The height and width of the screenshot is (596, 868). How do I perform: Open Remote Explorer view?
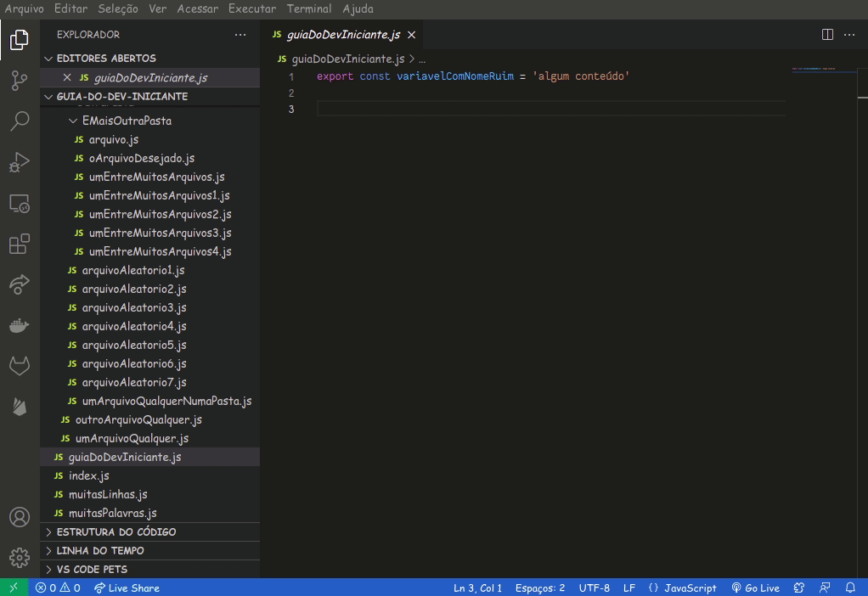(20, 204)
